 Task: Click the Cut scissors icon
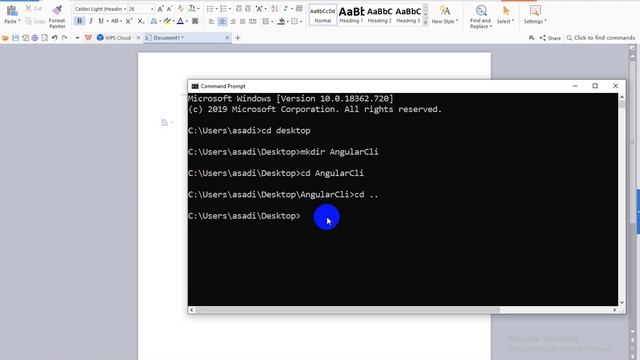coord(29,8)
